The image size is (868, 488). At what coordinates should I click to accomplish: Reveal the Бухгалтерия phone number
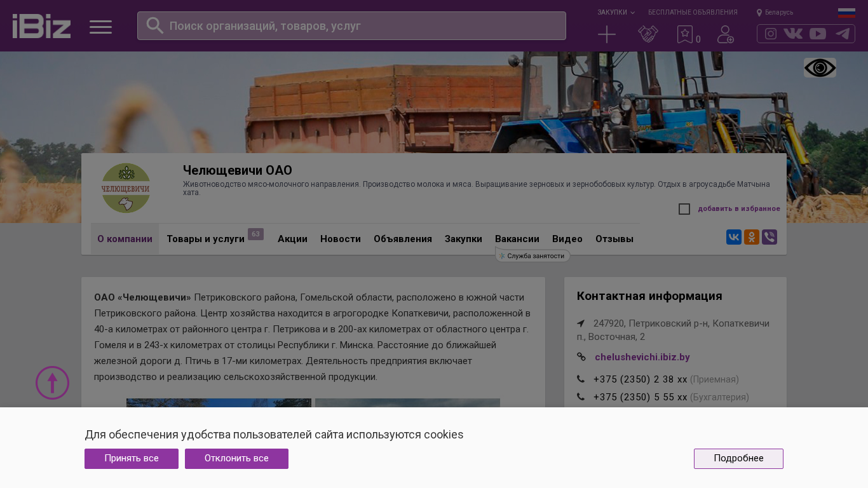[641, 397]
